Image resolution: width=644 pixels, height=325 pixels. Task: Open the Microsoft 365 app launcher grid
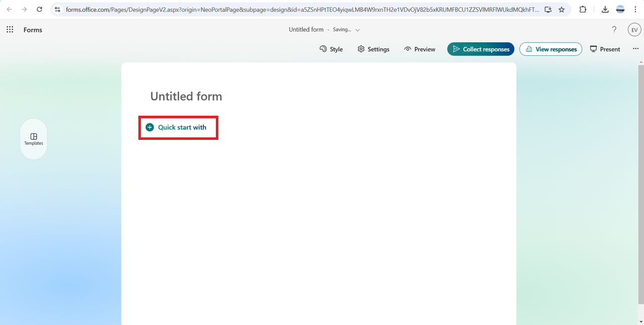coord(10,30)
